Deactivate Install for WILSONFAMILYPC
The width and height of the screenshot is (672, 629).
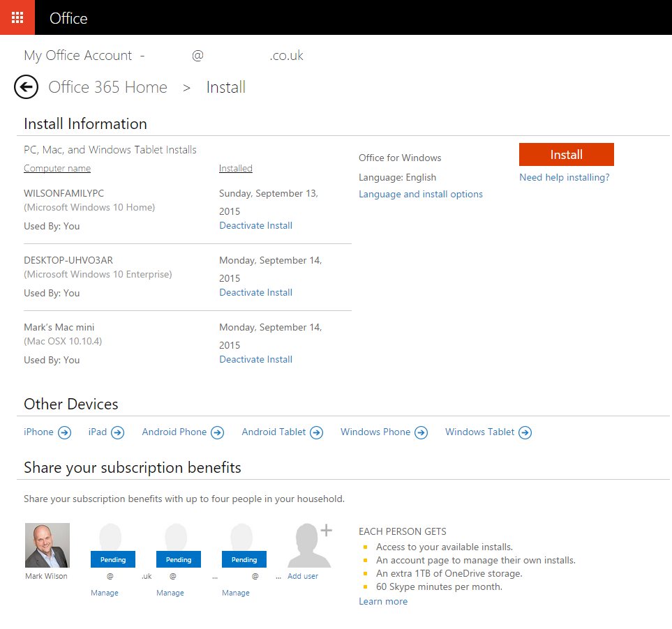click(255, 225)
